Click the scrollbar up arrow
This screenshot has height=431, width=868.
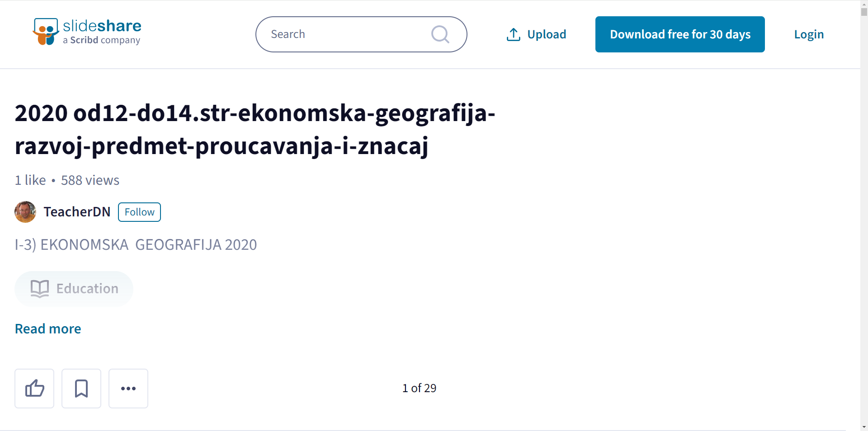point(864,4)
